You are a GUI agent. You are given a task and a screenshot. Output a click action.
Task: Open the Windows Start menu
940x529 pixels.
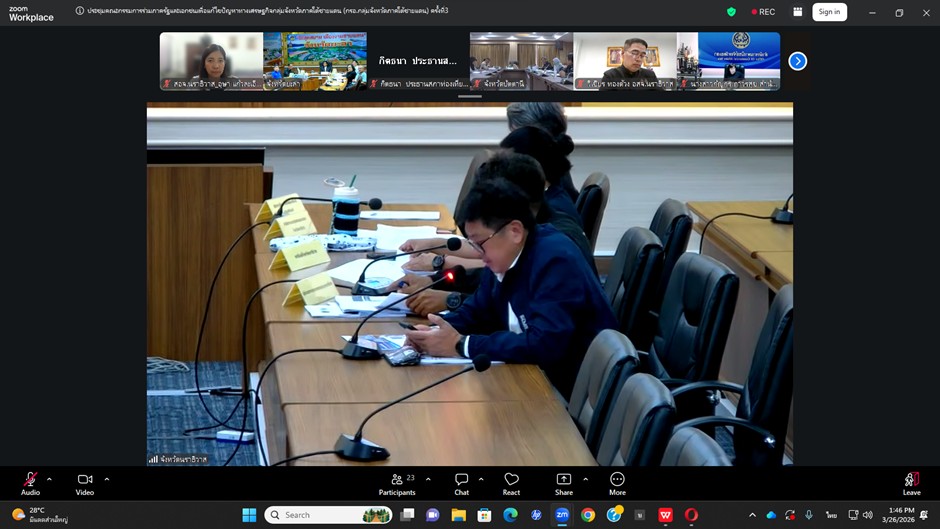tap(249, 515)
